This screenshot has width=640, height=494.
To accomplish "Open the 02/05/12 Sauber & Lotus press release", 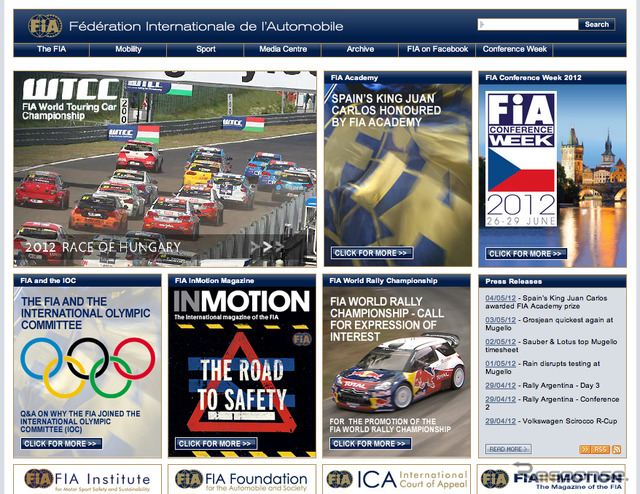I will (500, 342).
